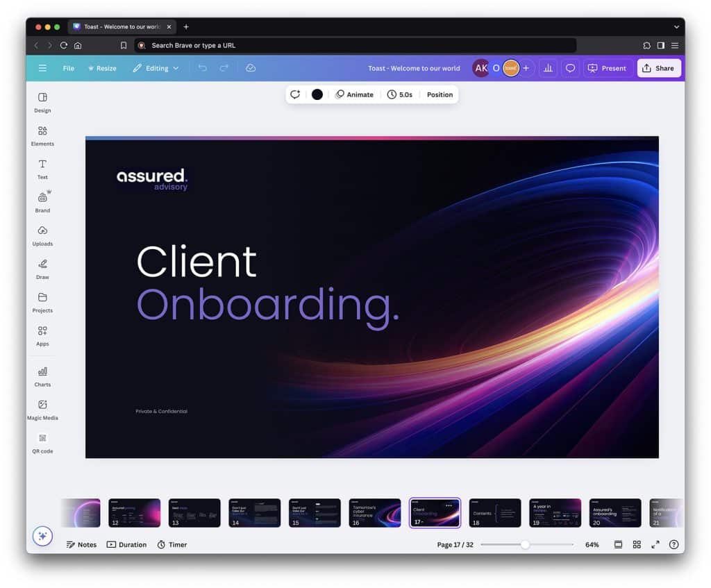Viewport: 711px width, 588px height.
Task: Enter full screen presentation mode
Action: [655, 544]
